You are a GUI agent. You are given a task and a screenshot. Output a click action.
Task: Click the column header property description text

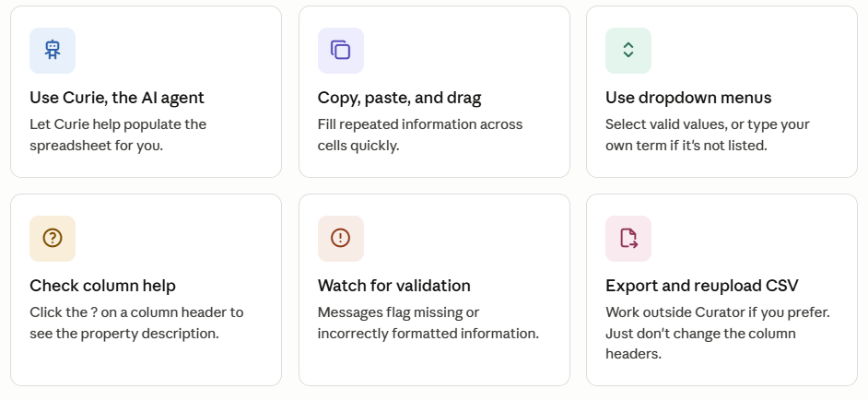tap(136, 323)
